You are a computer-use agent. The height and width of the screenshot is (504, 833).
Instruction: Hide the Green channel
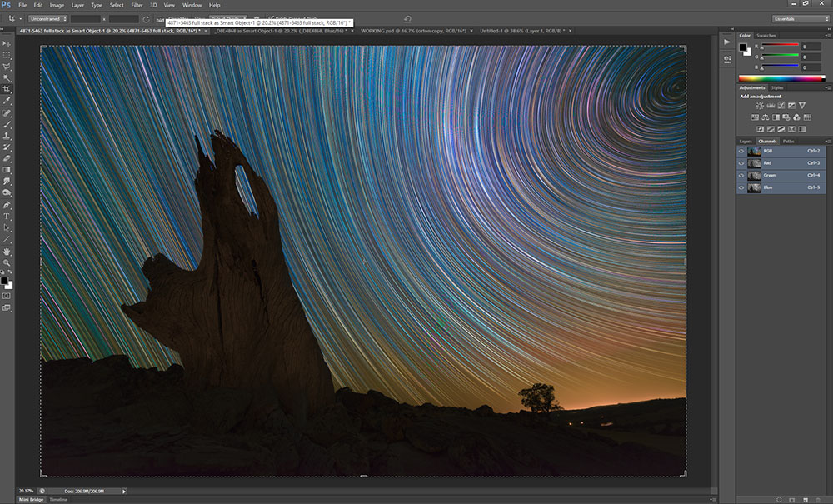tap(741, 175)
